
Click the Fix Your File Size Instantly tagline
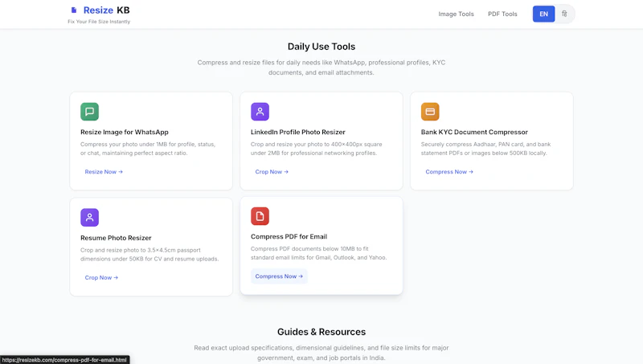pyautogui.click(x=99, y=22)
